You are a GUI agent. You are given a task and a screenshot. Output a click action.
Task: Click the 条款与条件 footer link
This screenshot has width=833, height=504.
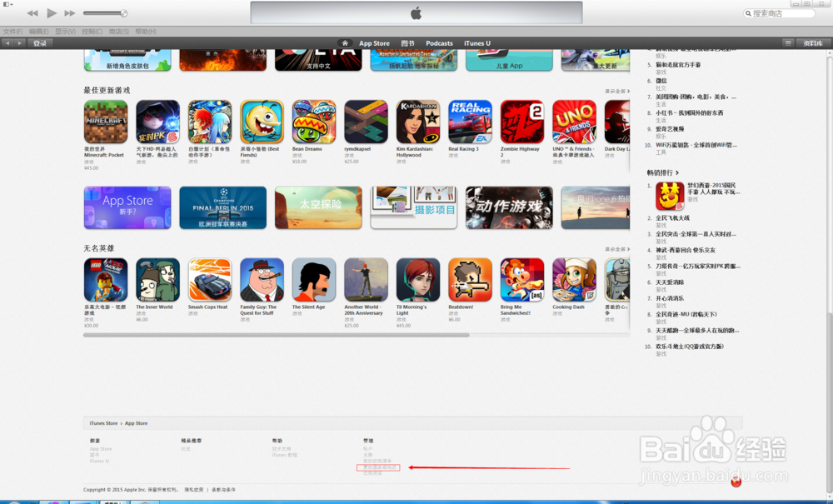click(223, 490)
